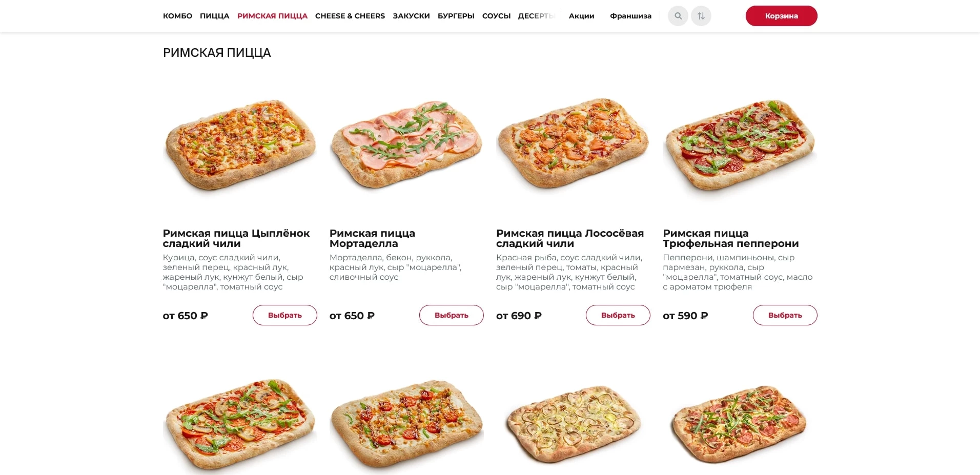This screenshot has width=980, height=475.
Task: Open the ПИЦЦА menu category
Action: 214,16
